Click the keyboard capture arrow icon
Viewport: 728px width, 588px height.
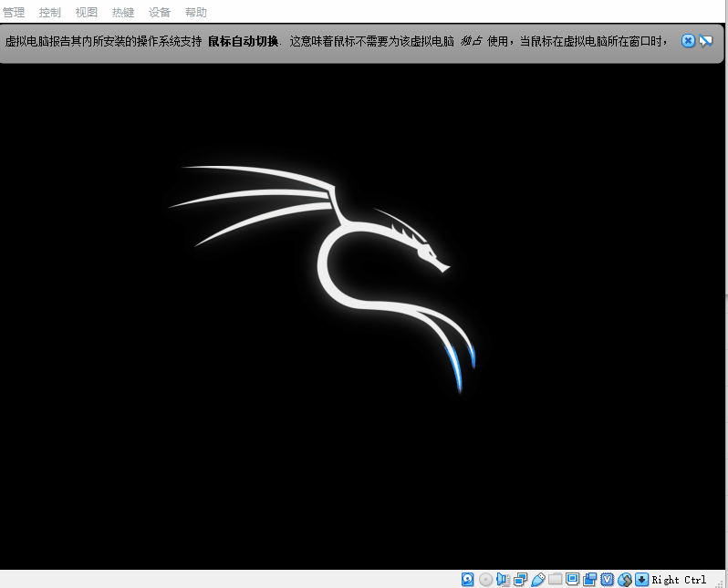click(x=641, y=579)
